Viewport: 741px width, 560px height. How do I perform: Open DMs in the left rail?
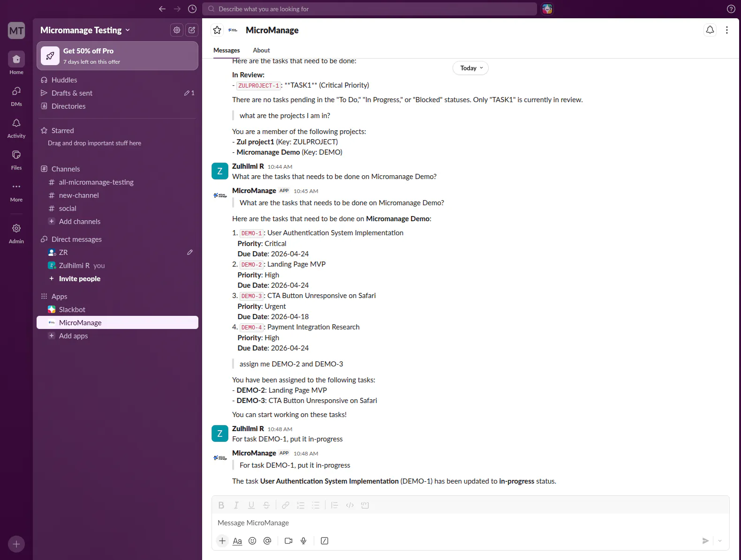tap(16, 96)
